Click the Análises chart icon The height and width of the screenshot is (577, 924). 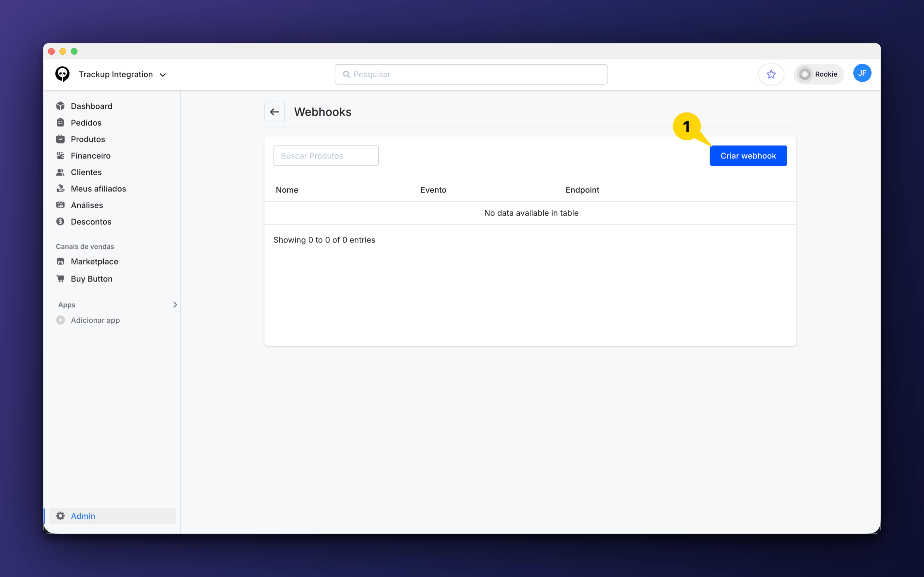click(x=60, y=205)
